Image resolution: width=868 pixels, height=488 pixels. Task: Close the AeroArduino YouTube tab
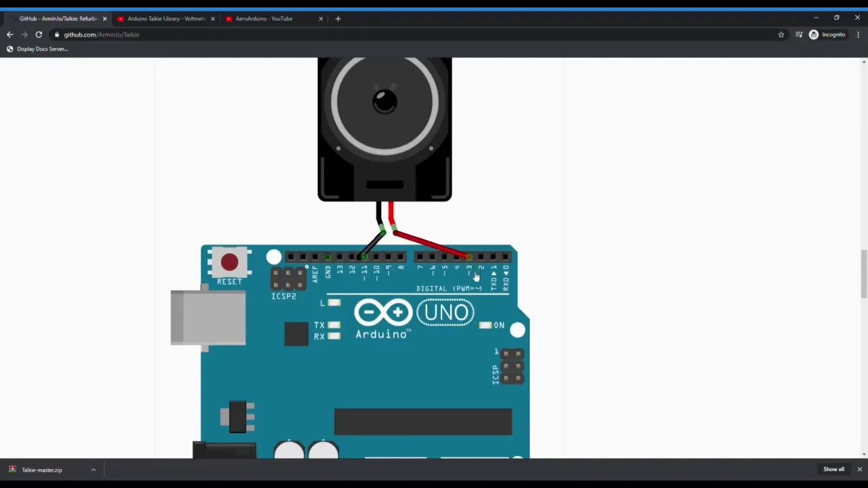point(321,18)
